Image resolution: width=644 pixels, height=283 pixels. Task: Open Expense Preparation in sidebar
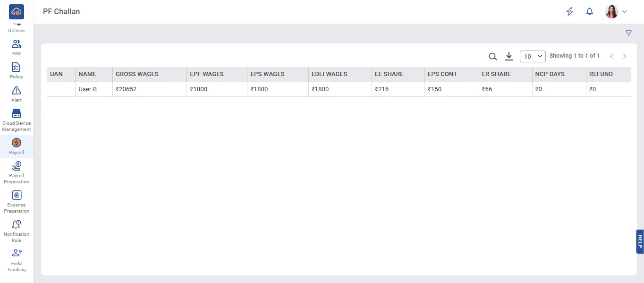click(17, 201)
